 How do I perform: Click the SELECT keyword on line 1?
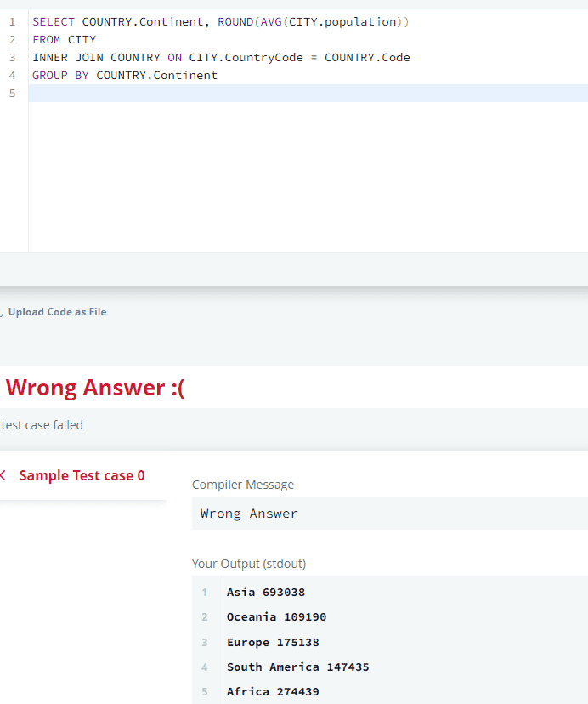pos(54,21)
